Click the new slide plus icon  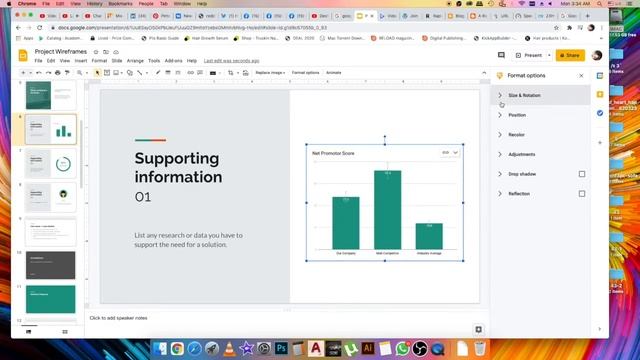(23, 73)
